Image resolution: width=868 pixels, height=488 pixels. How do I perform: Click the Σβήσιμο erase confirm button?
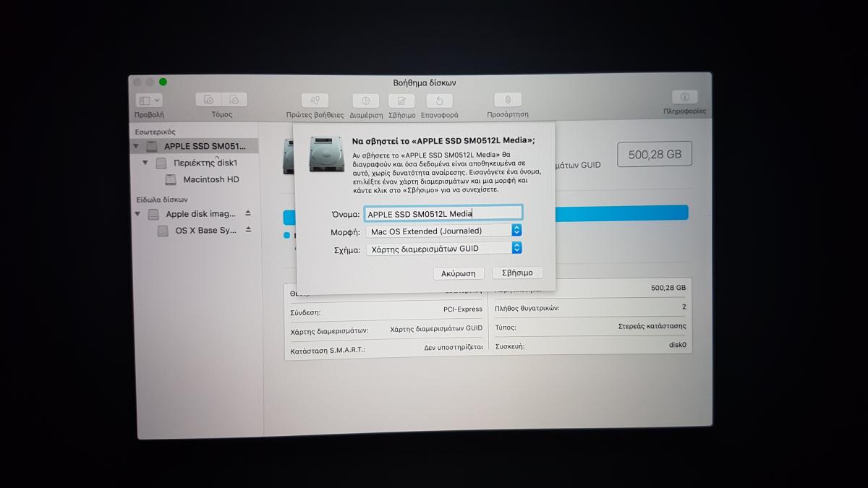pos(517,273)
